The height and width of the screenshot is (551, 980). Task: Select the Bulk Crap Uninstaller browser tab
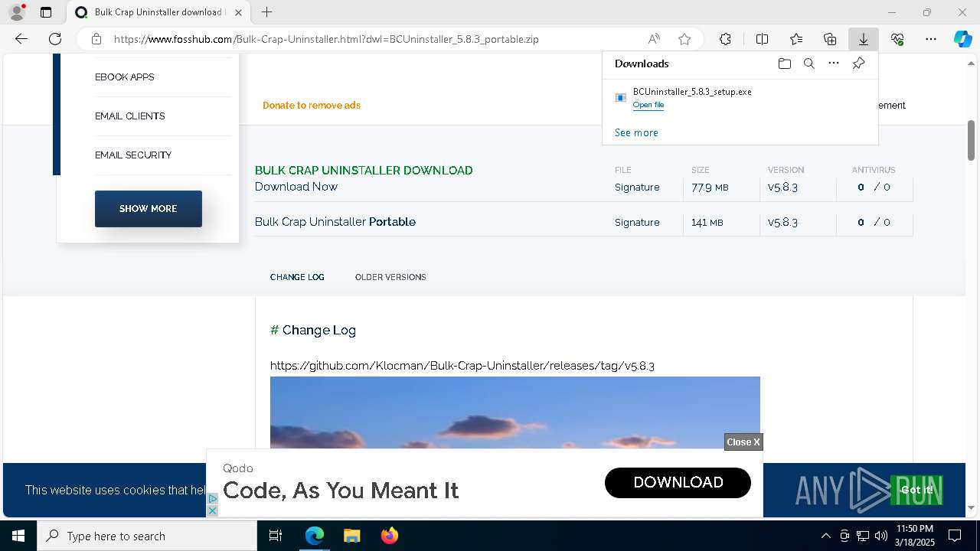click(x=158, y=12)
